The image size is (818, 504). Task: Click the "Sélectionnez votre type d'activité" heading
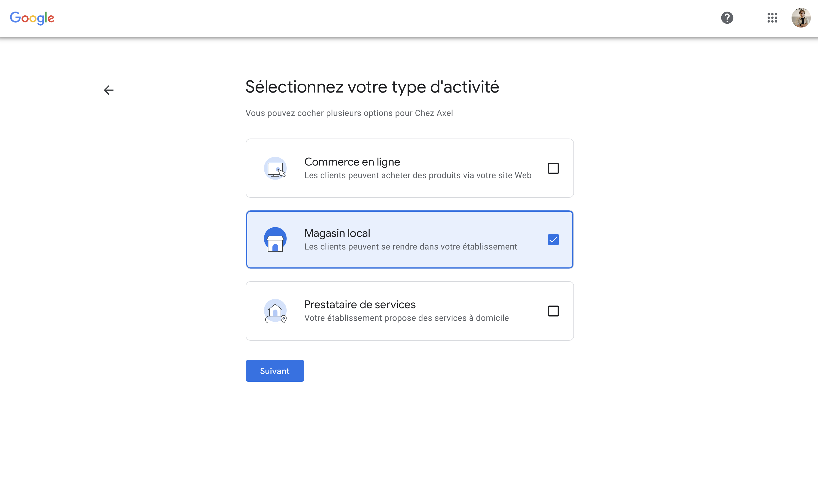[372, 87]
